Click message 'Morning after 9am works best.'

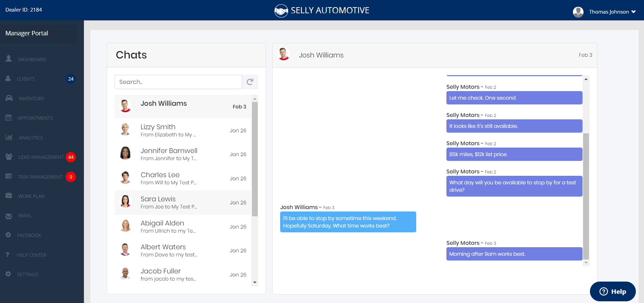(x=514, y=254)
